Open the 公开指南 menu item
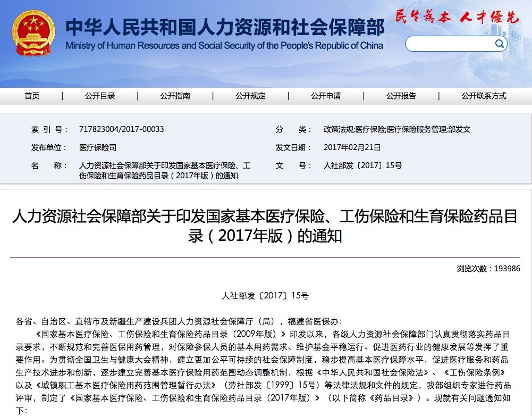The width and height of the screenshot is (532, 416). point(175,96)
